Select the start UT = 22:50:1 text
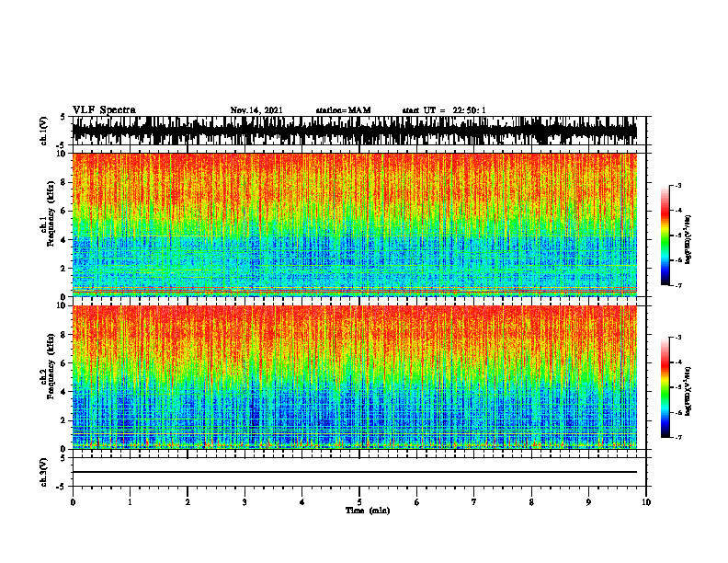 444,110
